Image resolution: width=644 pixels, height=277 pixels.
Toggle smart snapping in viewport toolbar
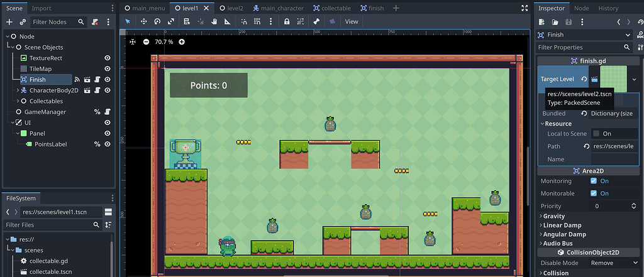pyautogui.click(x=244, y=21)
